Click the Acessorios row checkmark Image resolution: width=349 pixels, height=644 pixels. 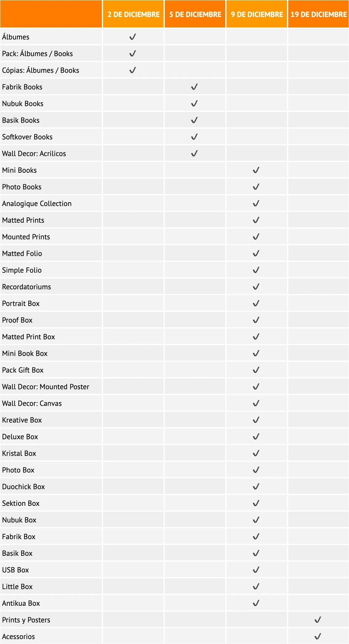[318, 636]
